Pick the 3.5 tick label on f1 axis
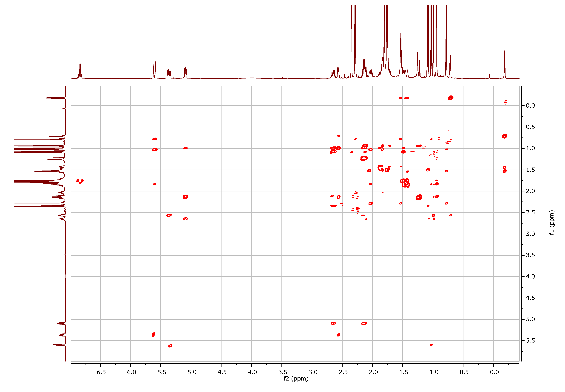Screen dimensions: 565x392 click(x=530, y=255)
